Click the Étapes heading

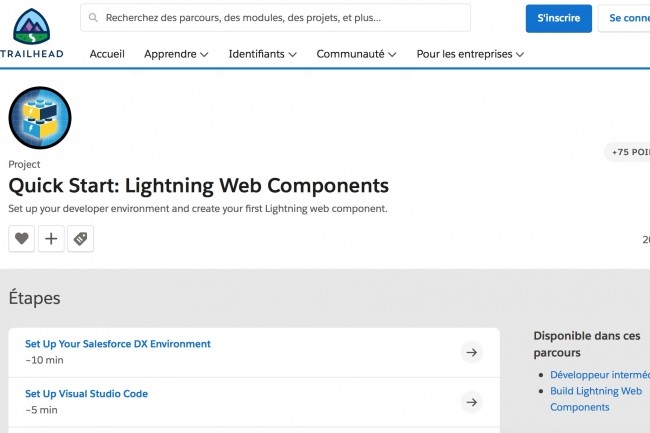(34, 298)
